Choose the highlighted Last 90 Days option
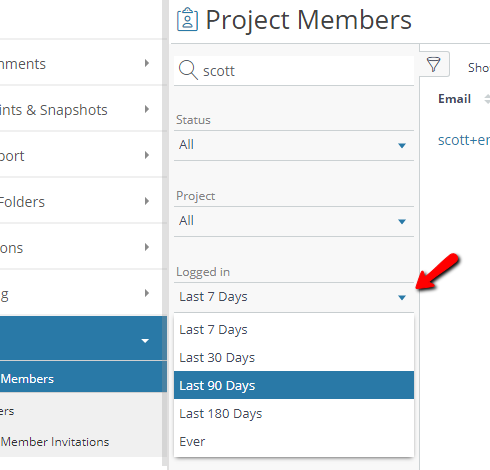 coord(294,385)
